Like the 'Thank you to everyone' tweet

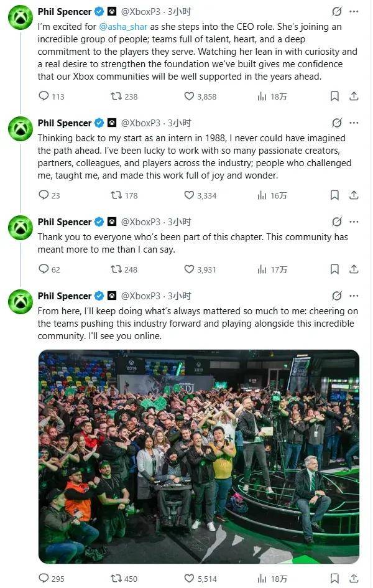tap(190, 269)
